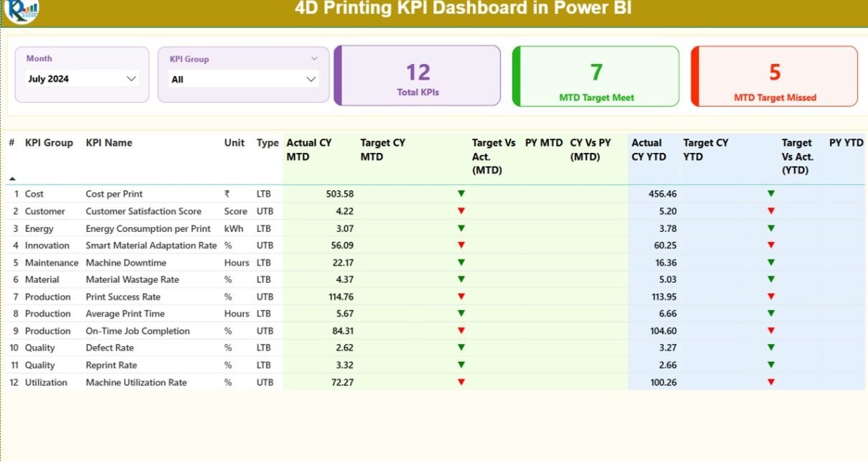Viewport: 868px width, 461px height.
Task: Click the sort arrow under # column
Action: 12,178
